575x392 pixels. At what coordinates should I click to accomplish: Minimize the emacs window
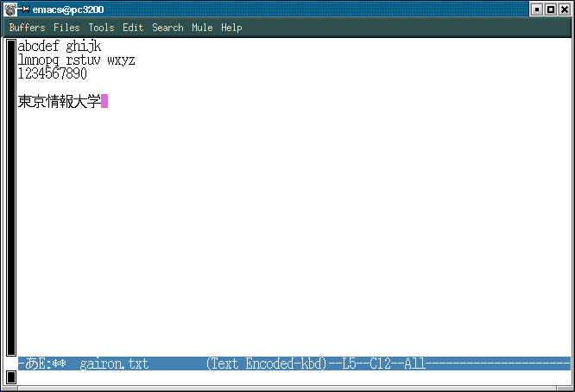click(x=536, y=9)
